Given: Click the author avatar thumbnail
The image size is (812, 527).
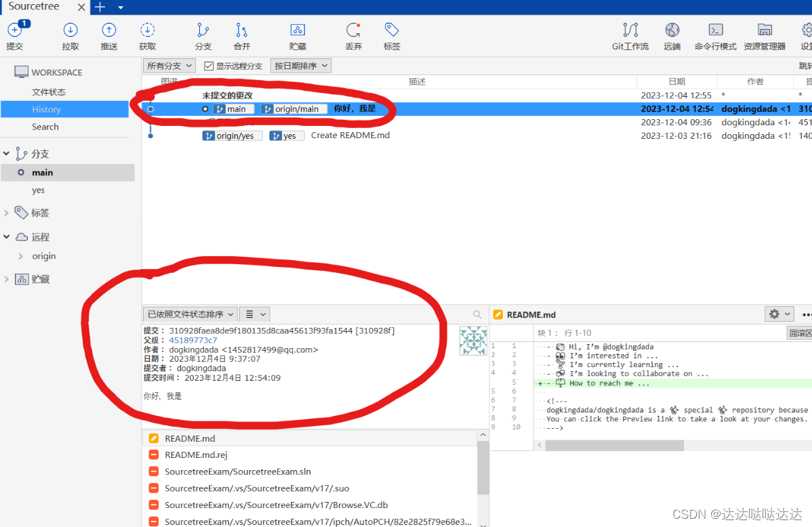Looking at the screenshot, I should point(473,340).
